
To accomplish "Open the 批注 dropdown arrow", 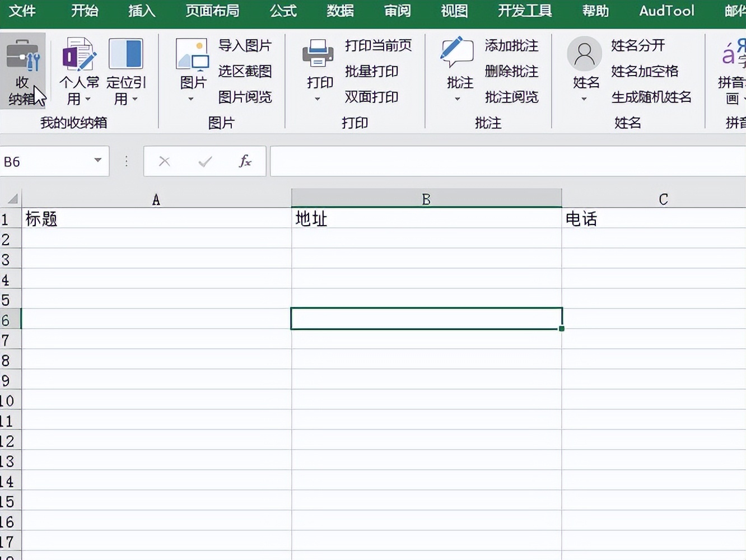I will click(458, 99).
